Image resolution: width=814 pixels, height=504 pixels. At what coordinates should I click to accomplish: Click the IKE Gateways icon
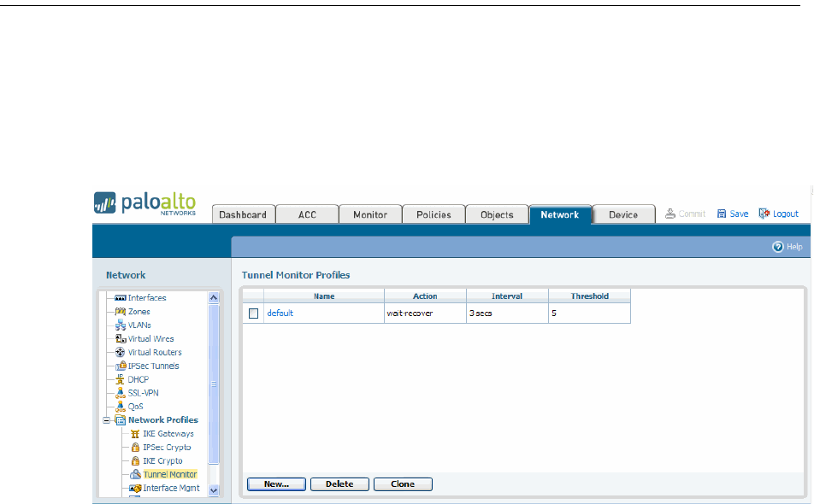pyautogui.click(x=135, y=433)
